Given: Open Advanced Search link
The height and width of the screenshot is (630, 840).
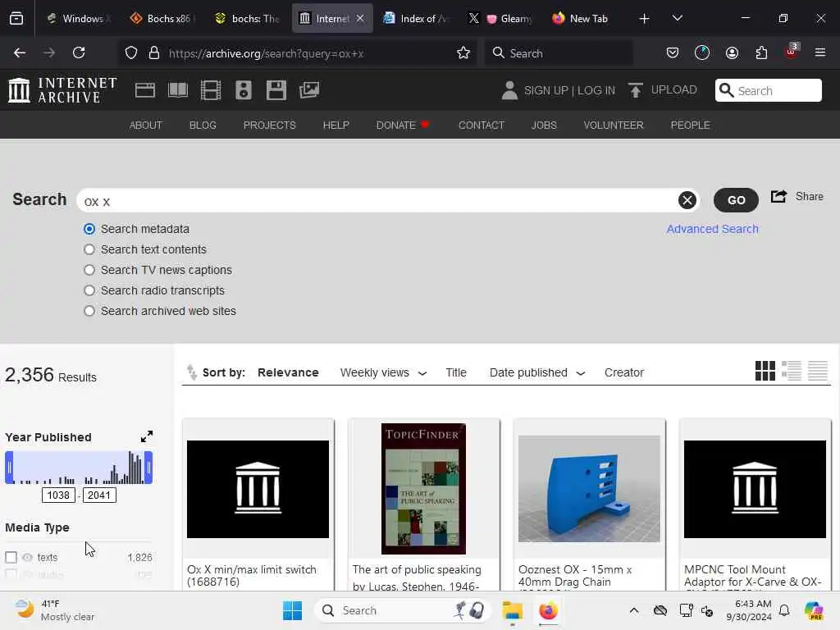Looking at the screenshot, I should click(x=712, y=229).
